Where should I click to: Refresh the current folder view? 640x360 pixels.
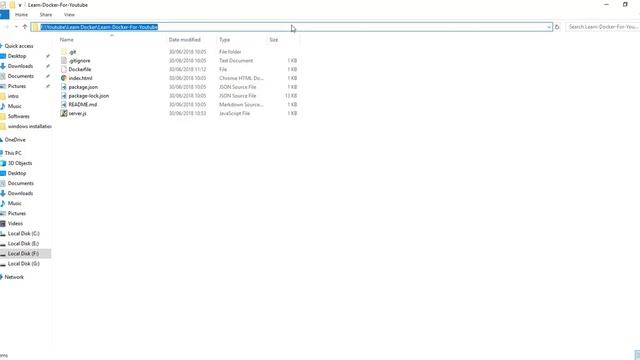pyautogui.click(x=557, y=27)
